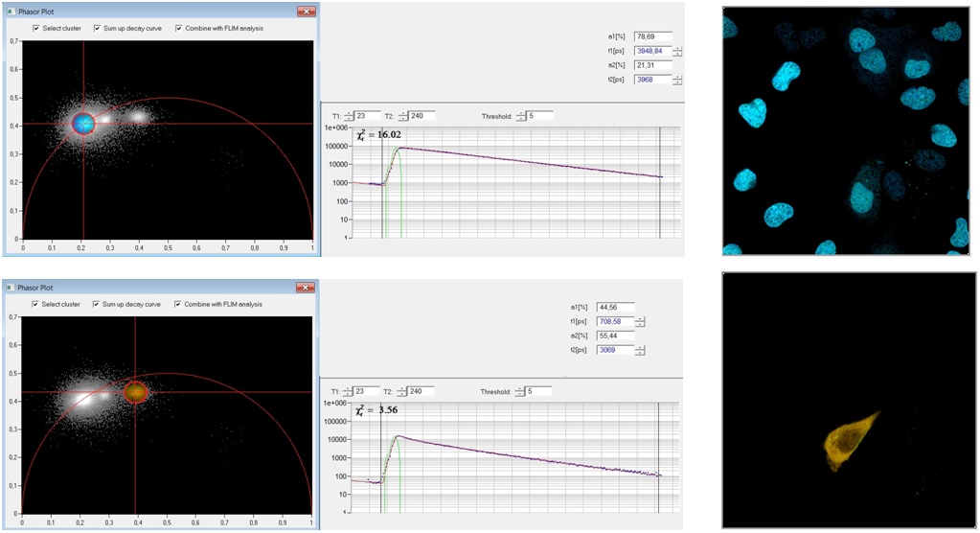Click stepper beside t2 value 3968
980x533 pixels.
677,80
